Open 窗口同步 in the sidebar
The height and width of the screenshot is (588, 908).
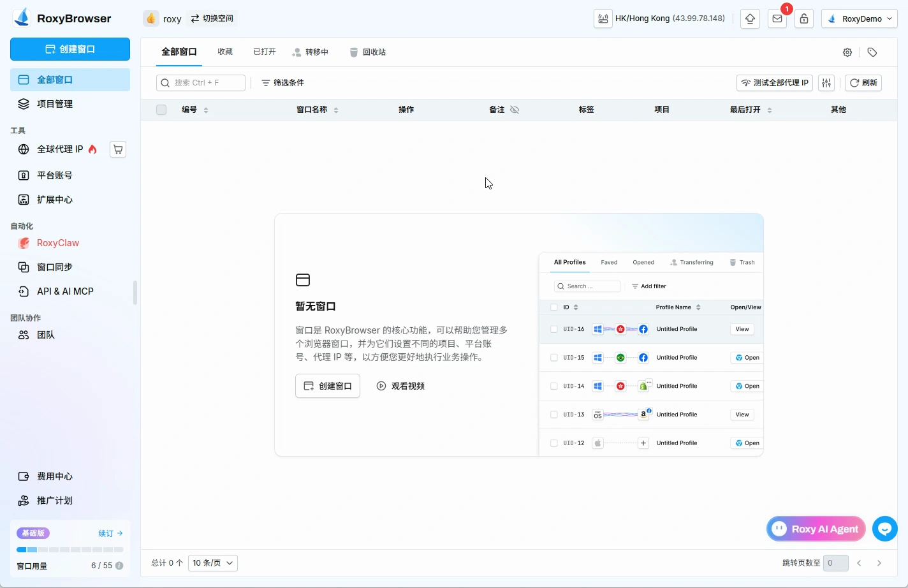(70, 267)
